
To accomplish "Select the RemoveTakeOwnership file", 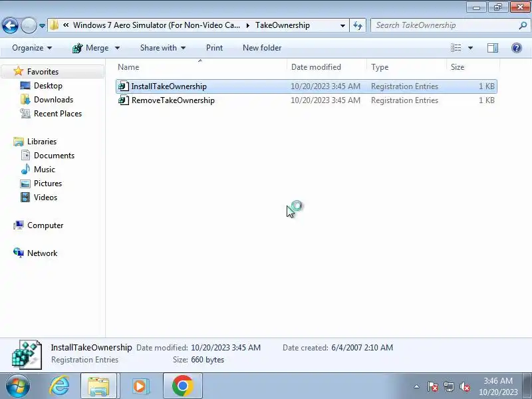I will click(x=307, y=100).
